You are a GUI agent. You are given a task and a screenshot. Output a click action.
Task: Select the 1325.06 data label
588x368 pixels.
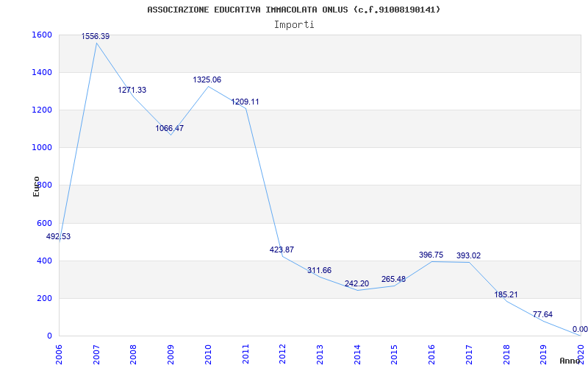coord(207,79)
